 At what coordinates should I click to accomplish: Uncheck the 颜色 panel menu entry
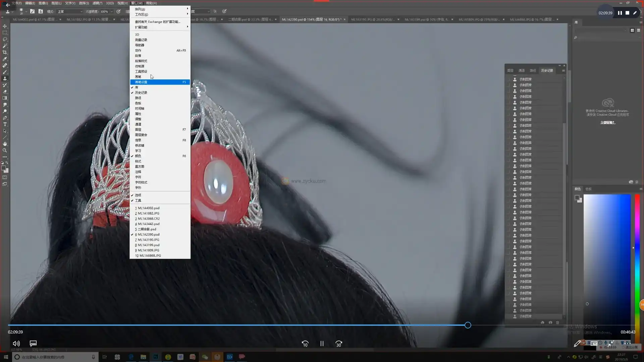(138, 156)
